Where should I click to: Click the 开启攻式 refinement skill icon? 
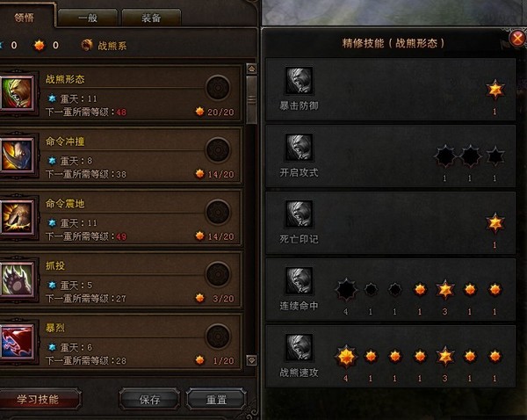coord(299,148)
